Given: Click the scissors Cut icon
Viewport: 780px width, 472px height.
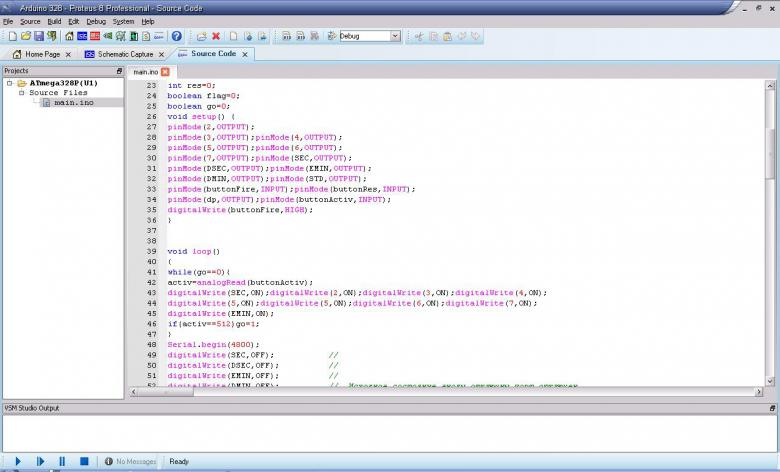Looking at the screenshot, I should [419, 36].
